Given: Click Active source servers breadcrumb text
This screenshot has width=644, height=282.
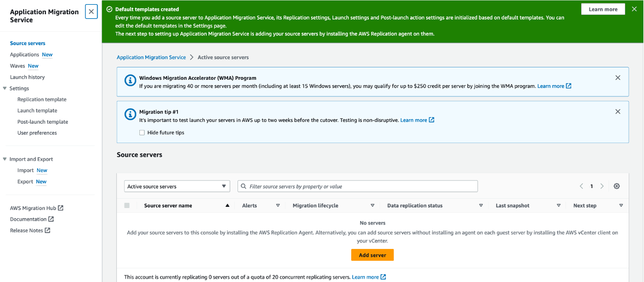Looking at the screenshot, I should [223, 57].
